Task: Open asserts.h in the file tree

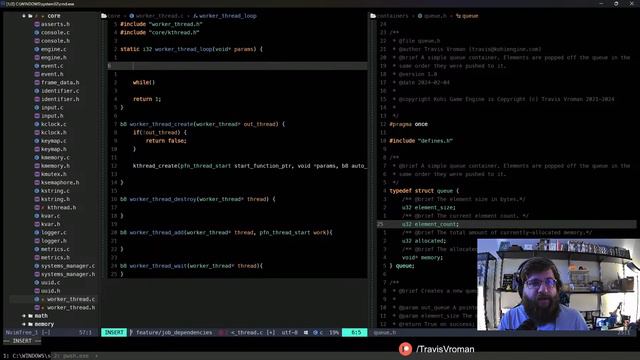Action: [55, 24]
